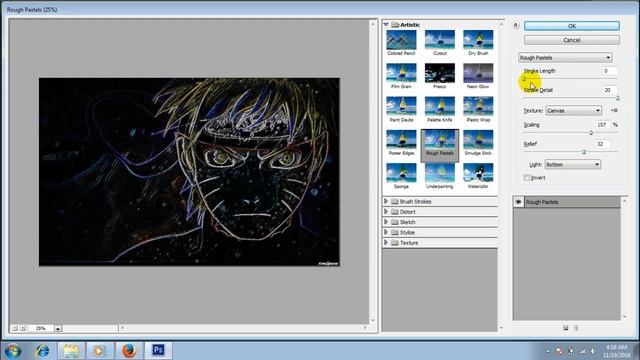Click the preview vertical scrollbar down arrow
The width and height of the screenshot is (640, 360).
(372, 320)
